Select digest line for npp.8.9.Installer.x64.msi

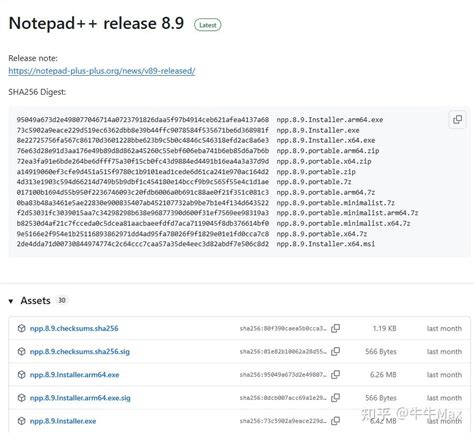(x=196, y=244)
